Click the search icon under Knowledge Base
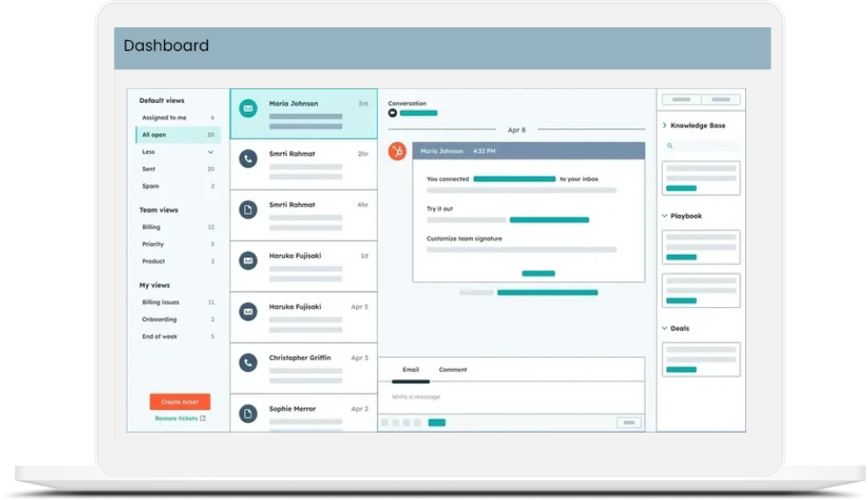Image resolution: width=868 pixels, height=500 pixels. 670,146
